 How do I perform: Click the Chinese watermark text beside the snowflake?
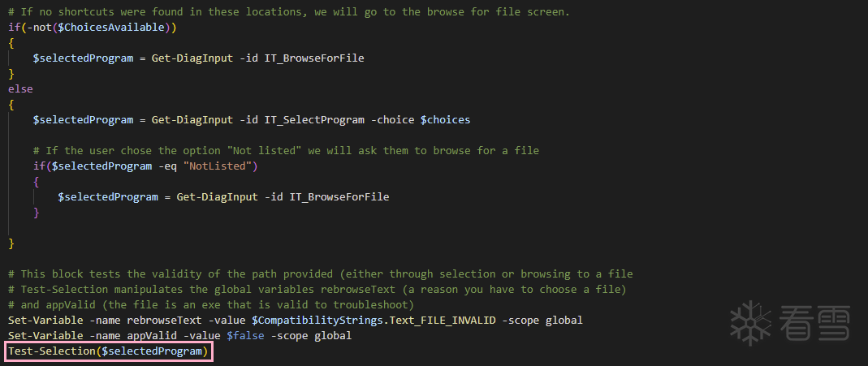(x=816, y=322)
